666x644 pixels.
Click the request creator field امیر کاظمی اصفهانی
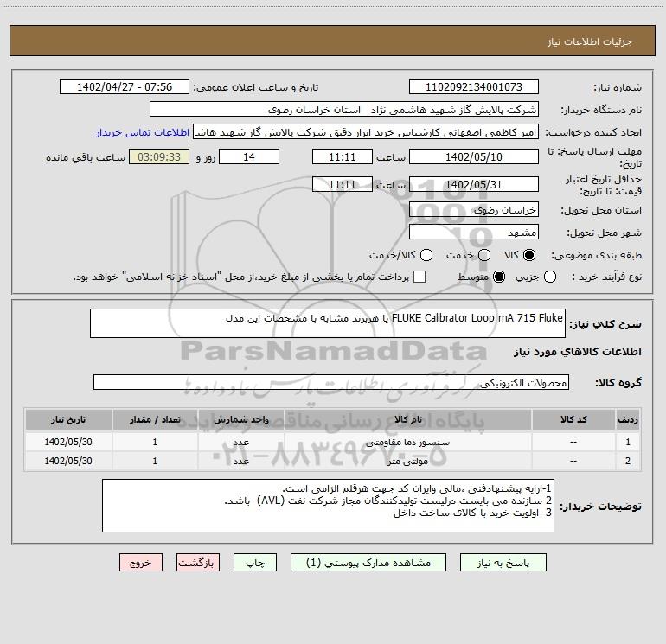(366, 131)
